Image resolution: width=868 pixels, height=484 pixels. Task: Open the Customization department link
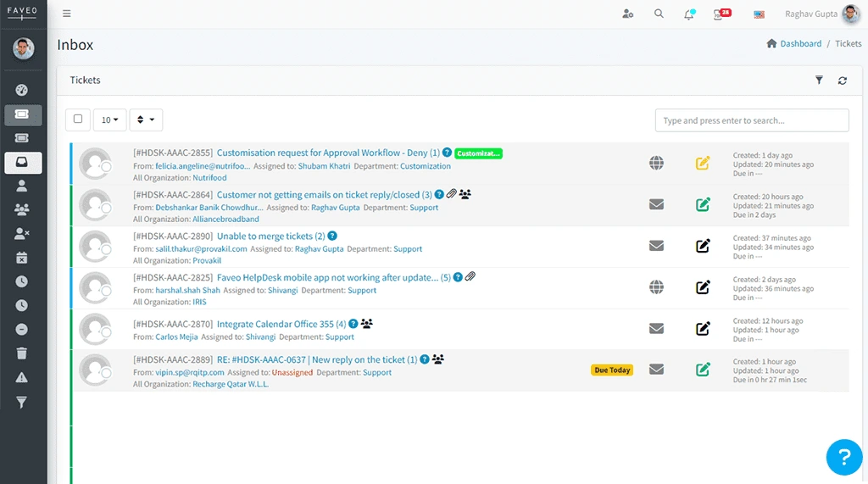[426, 166]
